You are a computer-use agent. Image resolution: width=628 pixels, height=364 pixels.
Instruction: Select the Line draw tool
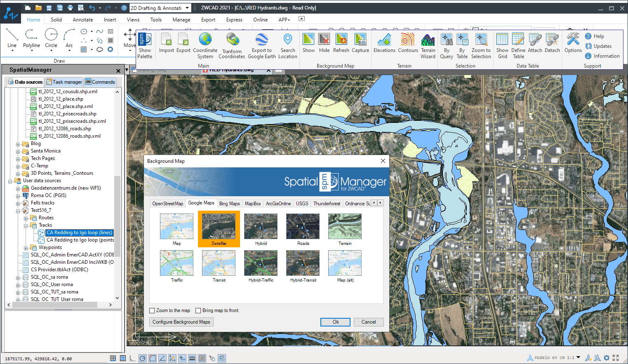[12, 38]
